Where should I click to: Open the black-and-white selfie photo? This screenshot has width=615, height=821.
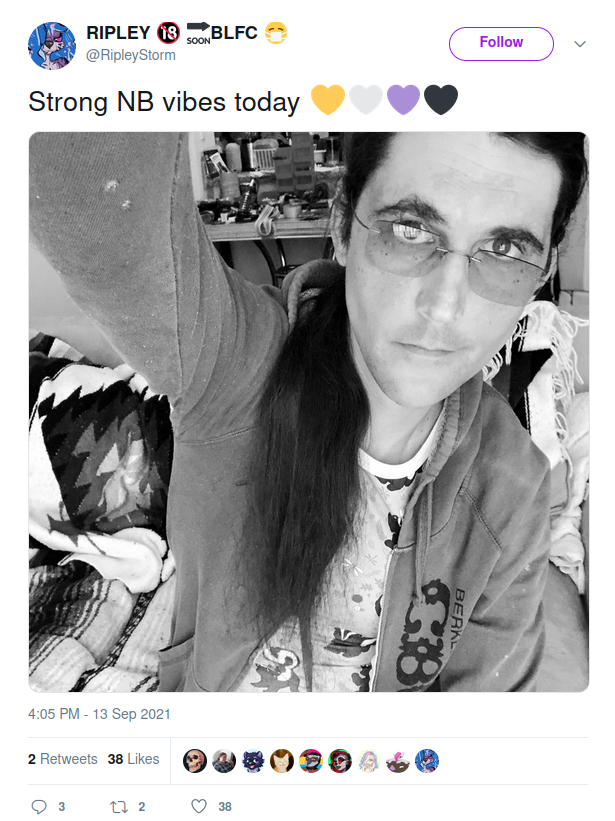point(309,412)
